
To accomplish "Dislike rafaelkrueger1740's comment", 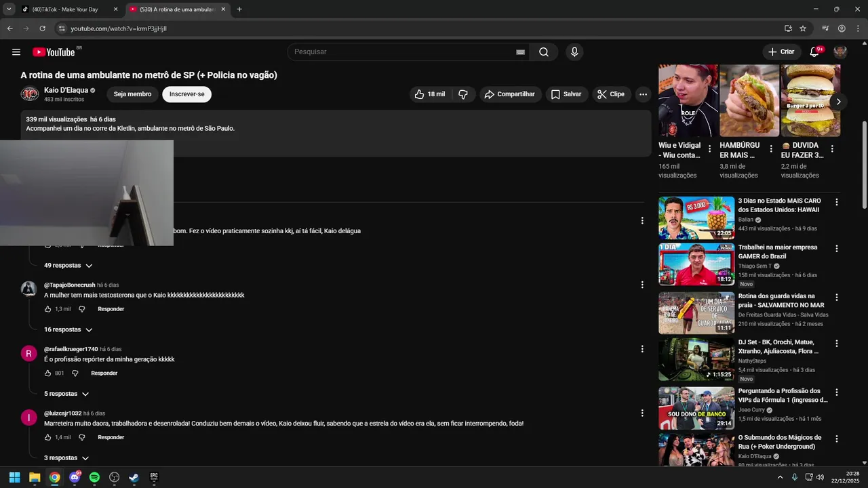I will click(x=75, y=373).
